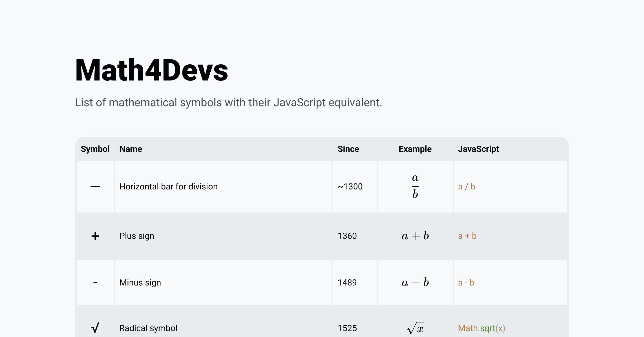
Task: Click the ~1300 since value
Action: coord(350,186)
